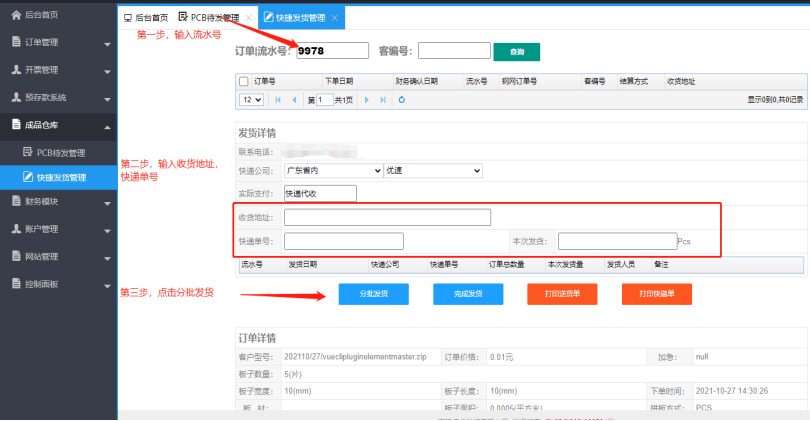Click the 收货地址 address input field
The image size is (810, 421).
[x=387, y=217]
